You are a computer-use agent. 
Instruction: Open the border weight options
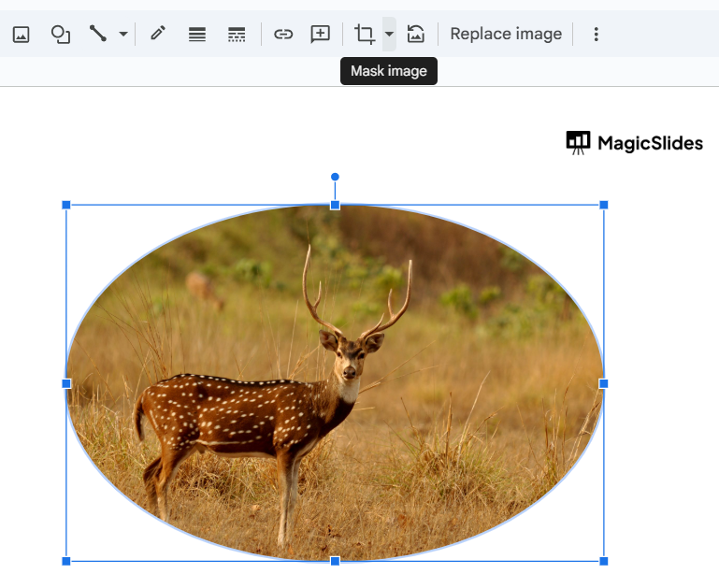(197, 35)
